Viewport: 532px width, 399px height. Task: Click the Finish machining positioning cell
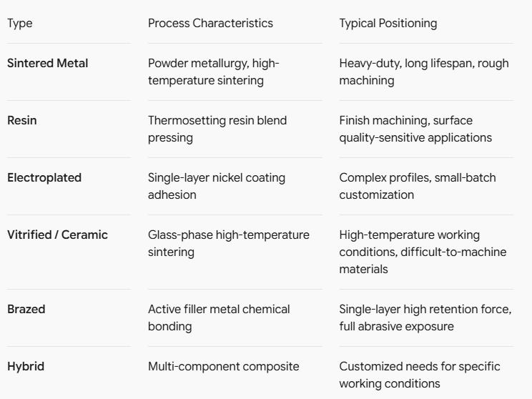[415, 129]
